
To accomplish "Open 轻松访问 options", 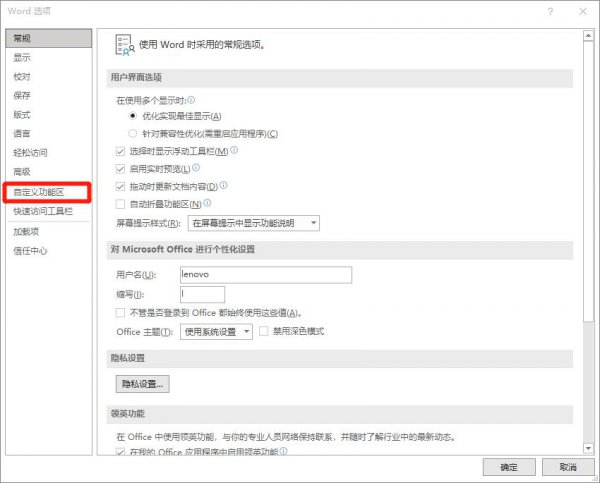I will (49, 153).
